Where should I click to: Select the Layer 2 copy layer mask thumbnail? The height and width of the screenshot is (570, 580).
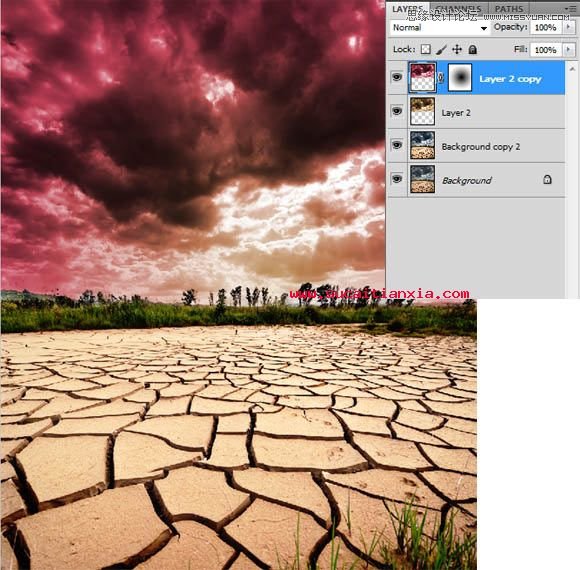(460, 77)
